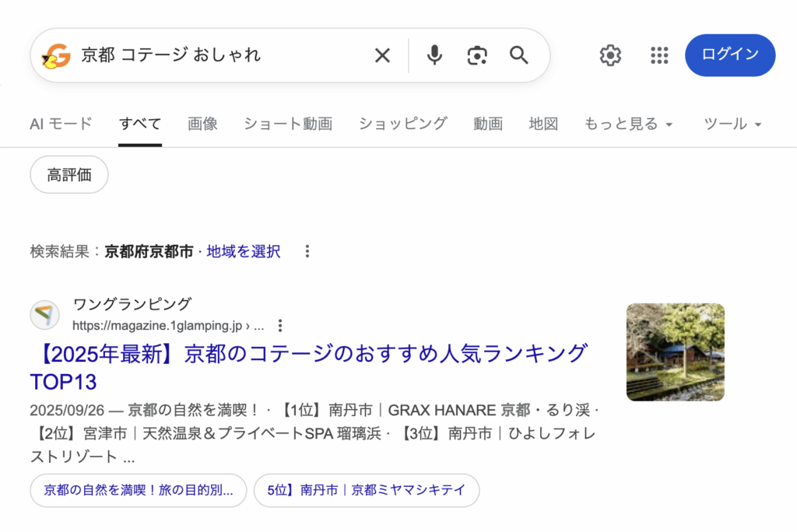797x532 pixels.
Task: Open three-dot menu next to magazine.1glamping.jp URL
Action: (x=281, y=325)
